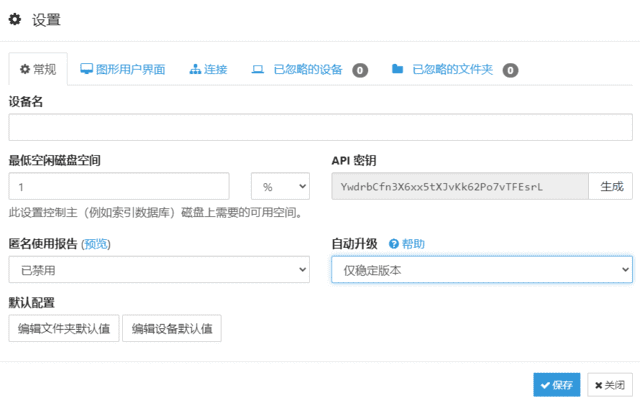Click the X icon on the 关闭 button
The height and width of the screenshot is (403, 640).
599,385
